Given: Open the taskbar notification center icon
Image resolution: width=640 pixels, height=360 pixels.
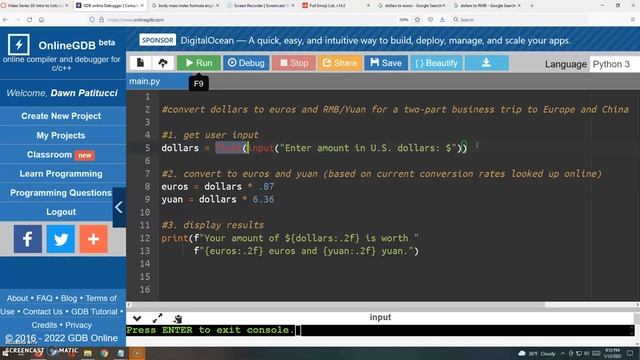Looking at the screenshot, I should point(630,353).
